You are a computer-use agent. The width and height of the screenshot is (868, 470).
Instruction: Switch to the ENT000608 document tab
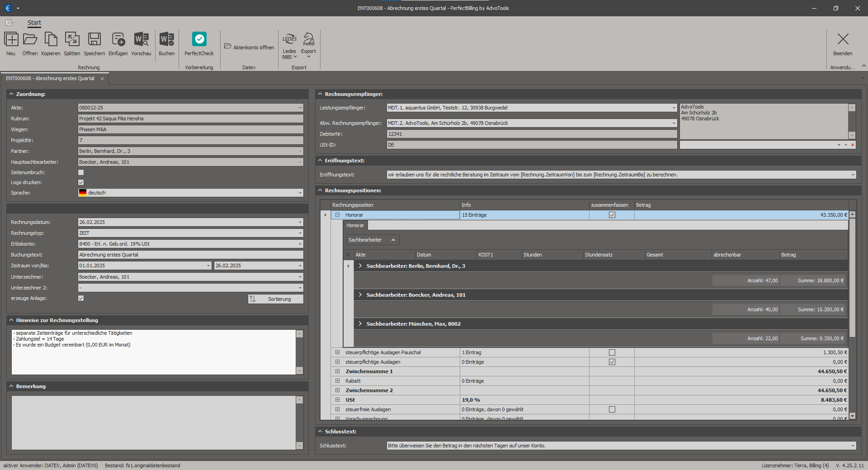pos(50,78)
